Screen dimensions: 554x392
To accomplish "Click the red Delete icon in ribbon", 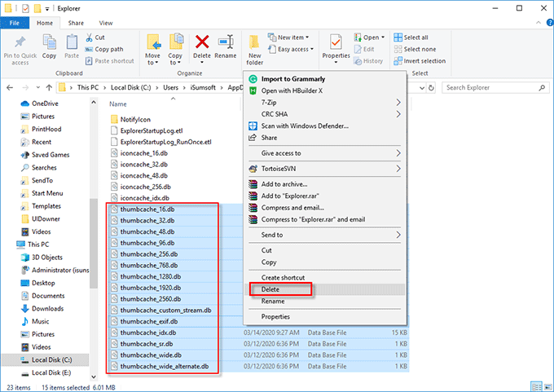I will pyautogui.click(x=202, y=42).
